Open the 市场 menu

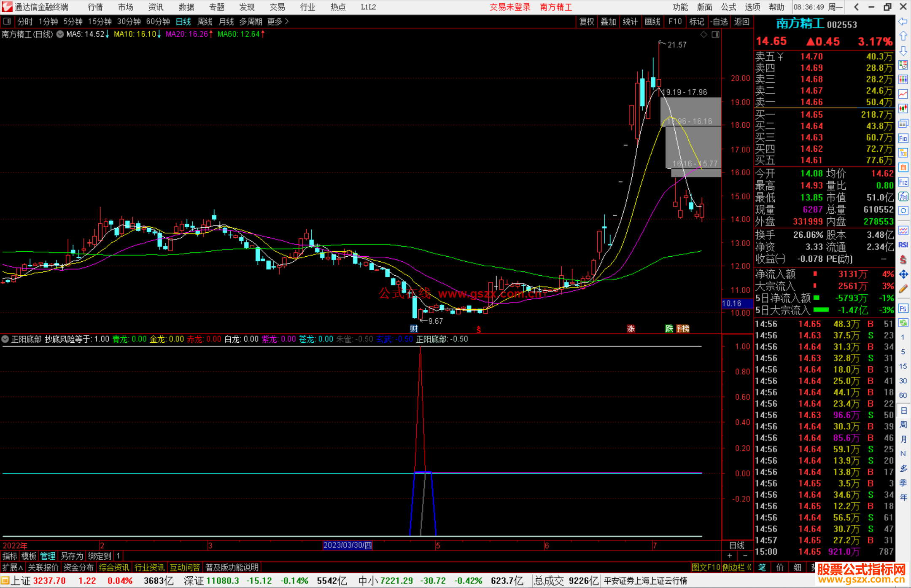(x=126, y=7)
